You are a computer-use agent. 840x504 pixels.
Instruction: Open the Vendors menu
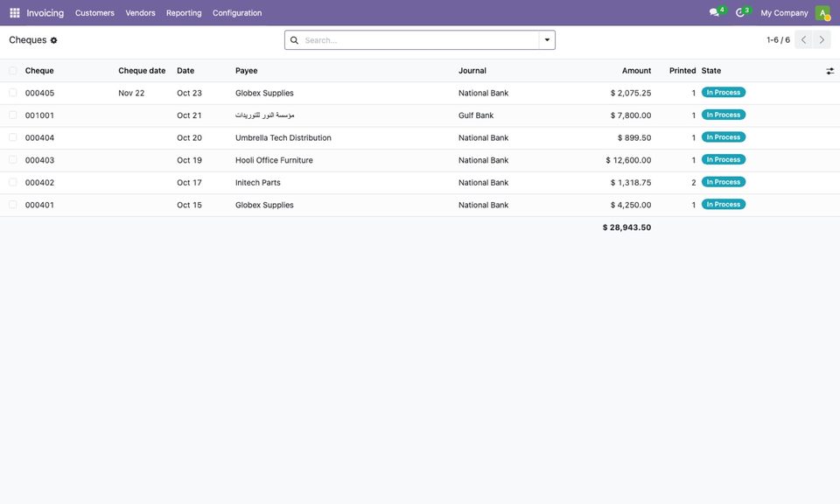(x=140, y=13)
